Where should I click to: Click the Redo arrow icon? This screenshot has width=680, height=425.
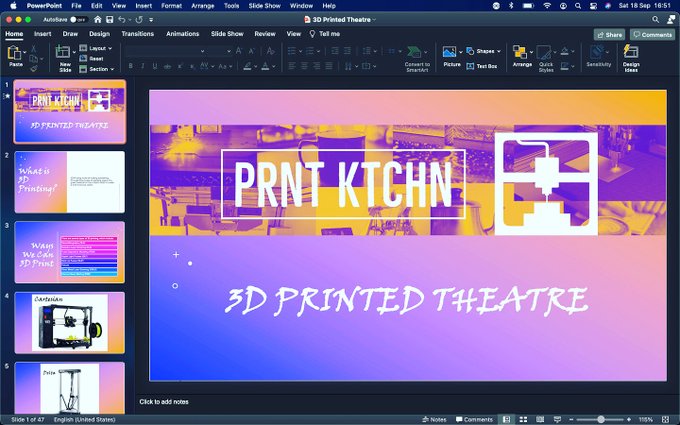pyautogui.click(x=139, y=20)
